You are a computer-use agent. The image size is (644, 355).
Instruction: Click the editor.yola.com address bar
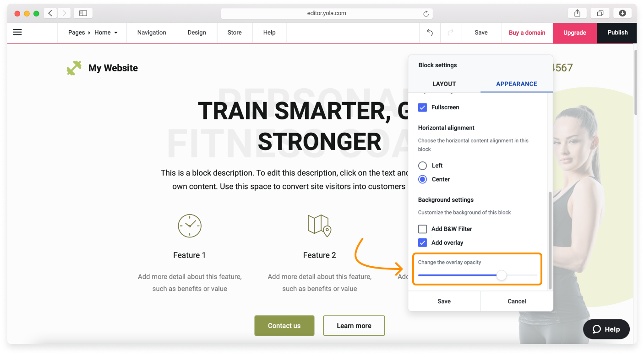pyautogui.click(x=327, y=13)
